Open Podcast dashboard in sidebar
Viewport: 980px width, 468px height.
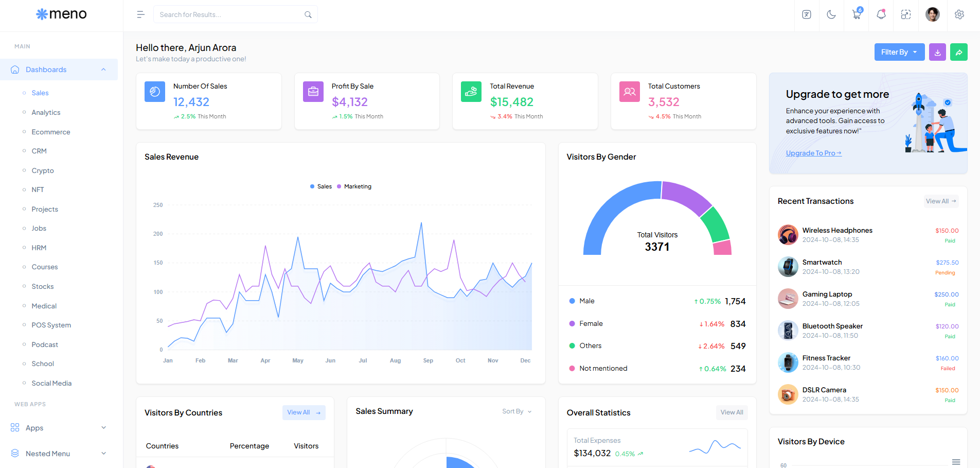(45, 344)
